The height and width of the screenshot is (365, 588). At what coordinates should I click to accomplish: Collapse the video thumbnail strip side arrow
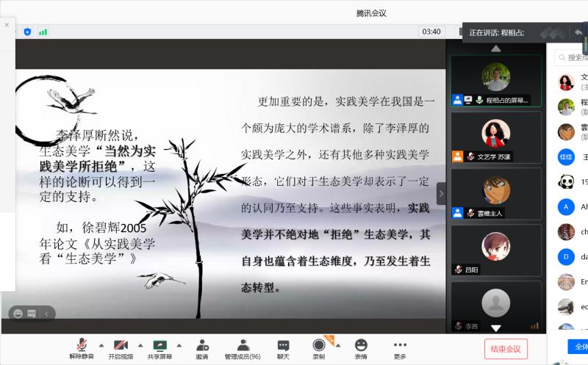tap(441, 193)
